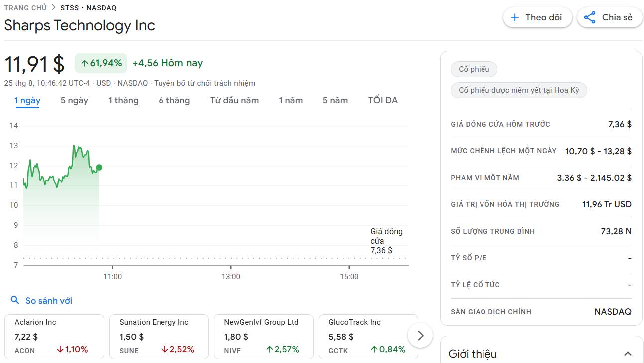The image size is (644, 363).
Task: Open the Tuyên bố từ chối trách nhiệm link
Action: pyautogui.click(x=204, y=83)
